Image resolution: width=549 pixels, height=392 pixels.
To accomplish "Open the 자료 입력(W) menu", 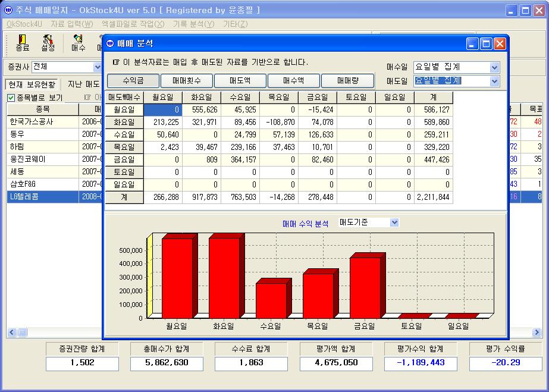I will (x=72, y=24).
